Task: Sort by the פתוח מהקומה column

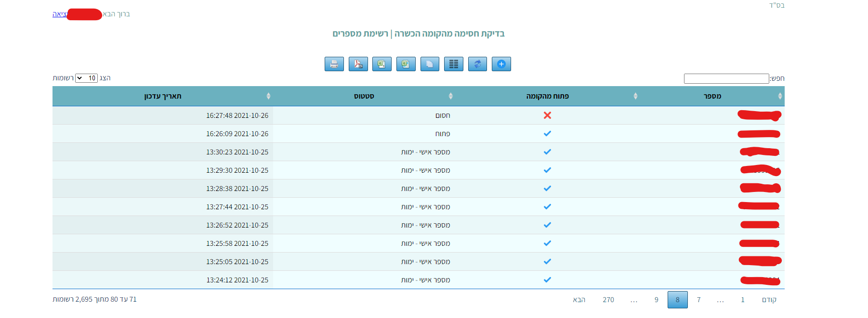Action: (547, 96)
